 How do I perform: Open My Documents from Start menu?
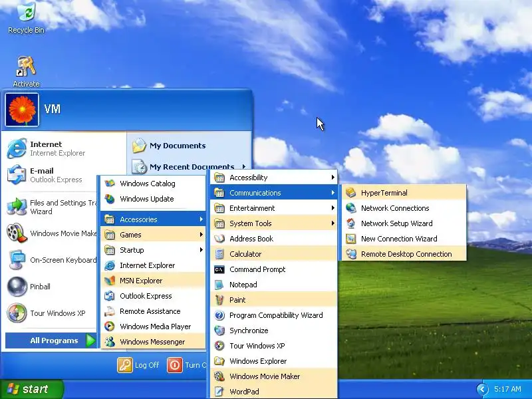(190, 146)
